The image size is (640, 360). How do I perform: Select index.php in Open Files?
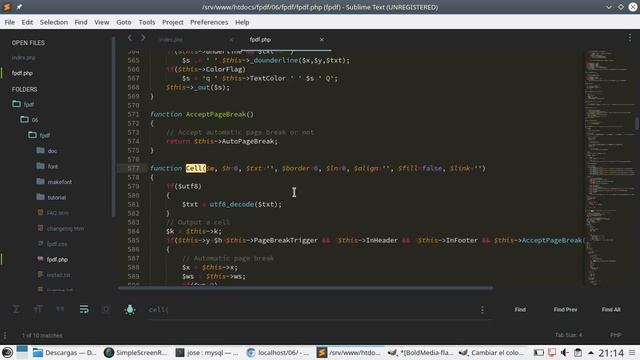(23, 58)
